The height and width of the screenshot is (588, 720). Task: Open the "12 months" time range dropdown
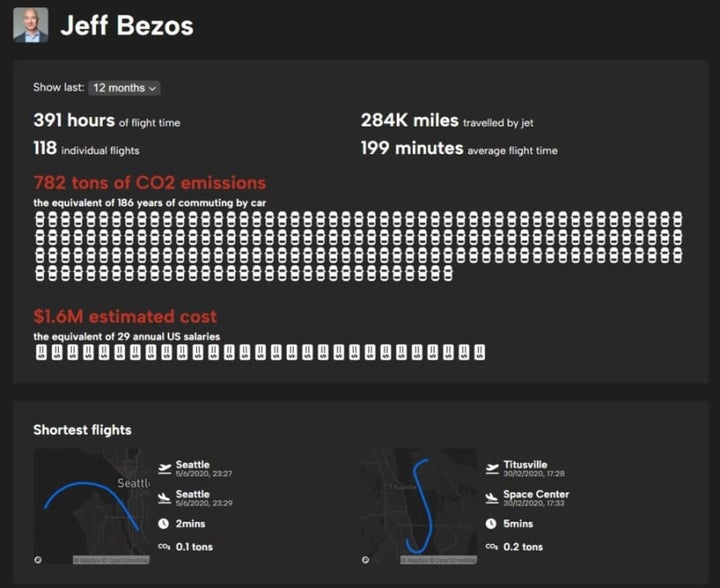coord(124,88)
